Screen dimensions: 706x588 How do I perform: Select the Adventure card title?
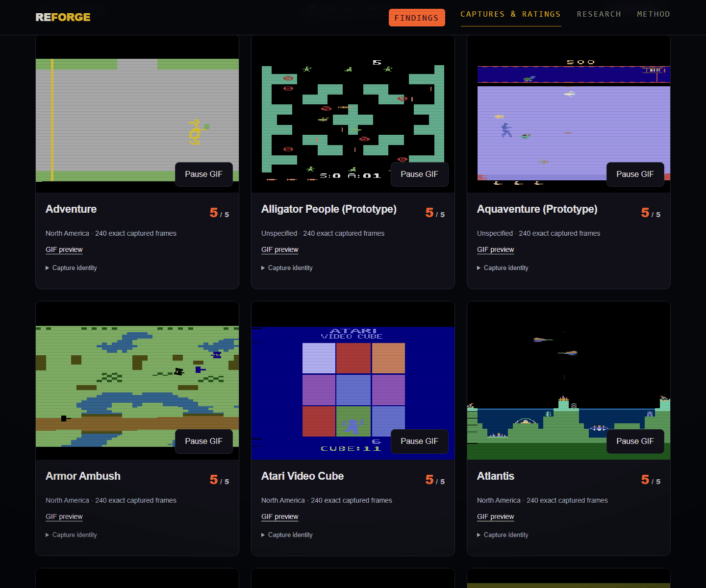tap(71, 209)
